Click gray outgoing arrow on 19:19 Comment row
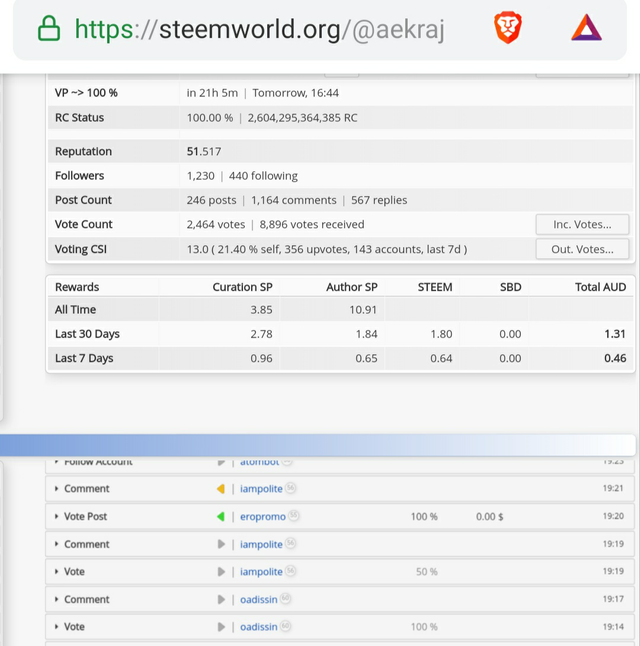640x646 pixels. coord(221,544)
